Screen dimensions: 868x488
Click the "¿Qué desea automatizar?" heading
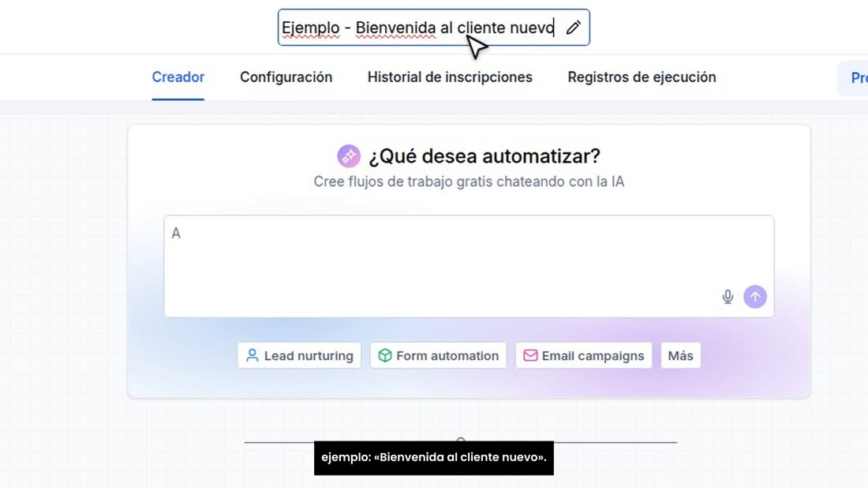[x=485, y=156]
